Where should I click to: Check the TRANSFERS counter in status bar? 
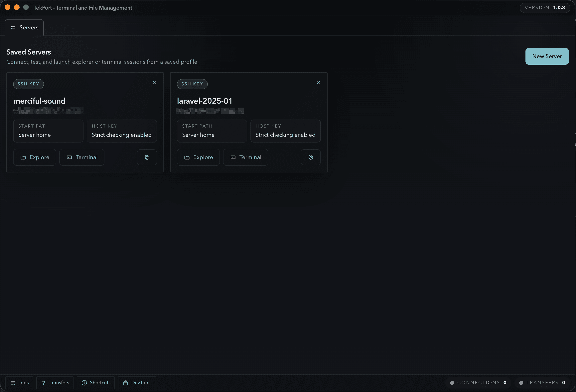point(542,382)
